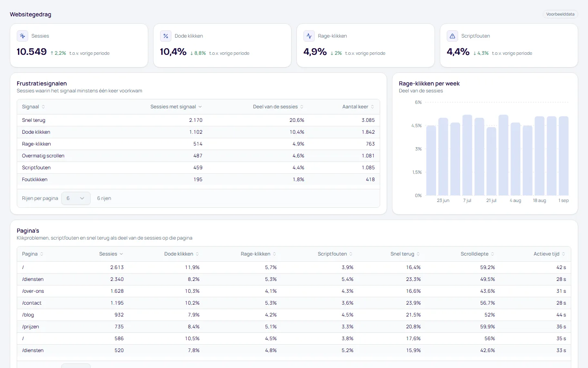Click the 4,3% Scriptfouten change indicator

(x=481, y=53)
